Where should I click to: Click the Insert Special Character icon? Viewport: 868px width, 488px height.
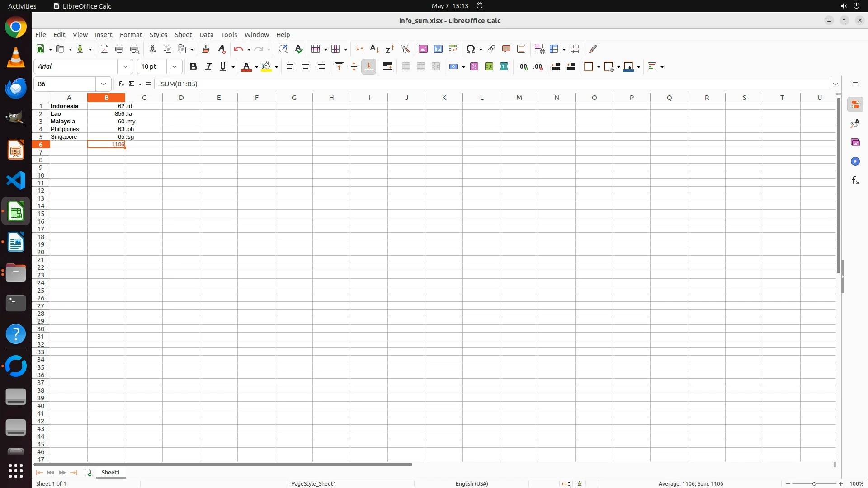471,49
